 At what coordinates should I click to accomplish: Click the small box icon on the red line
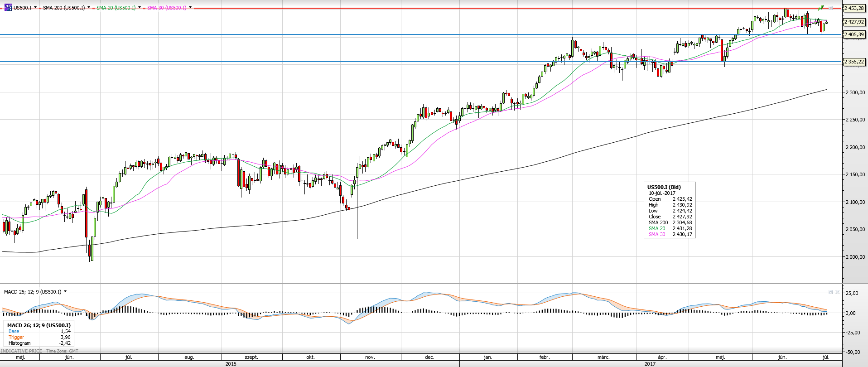click(831, 8)
